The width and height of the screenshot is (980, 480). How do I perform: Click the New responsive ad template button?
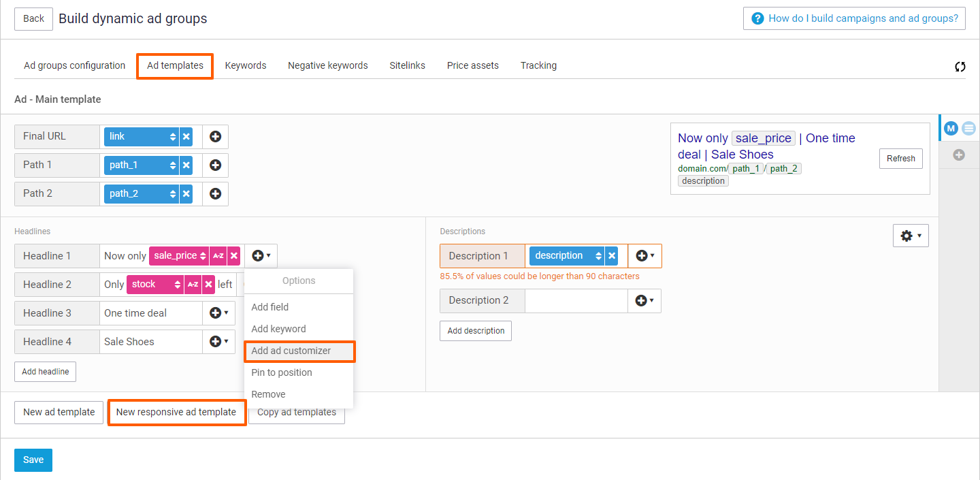click(x=176, y=412)
